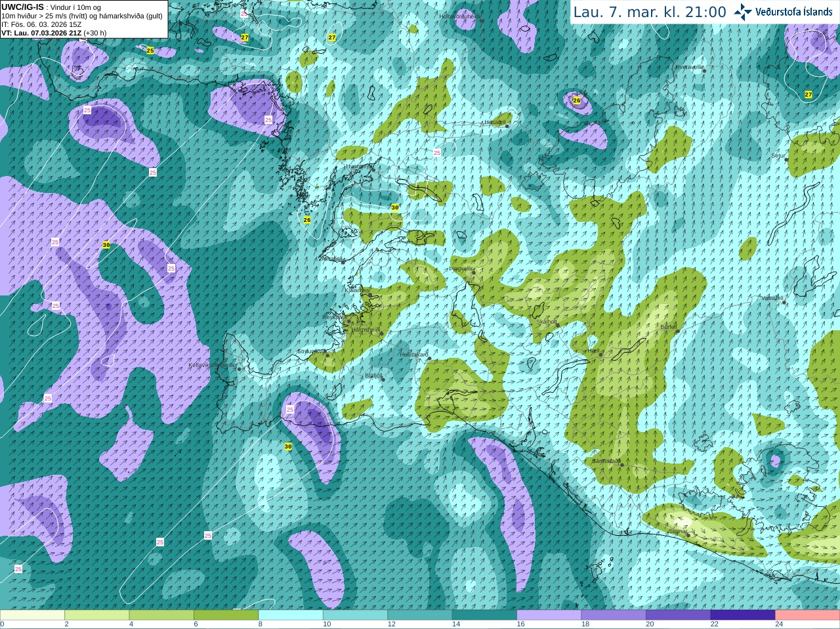
Task: Click the yellow 26 gust label on the glacier near Hveravellir
Action: click(577, 100)
